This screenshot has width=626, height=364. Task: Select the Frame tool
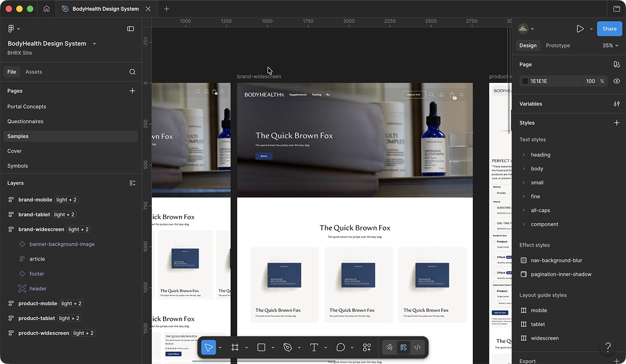(x=235, y=347)
